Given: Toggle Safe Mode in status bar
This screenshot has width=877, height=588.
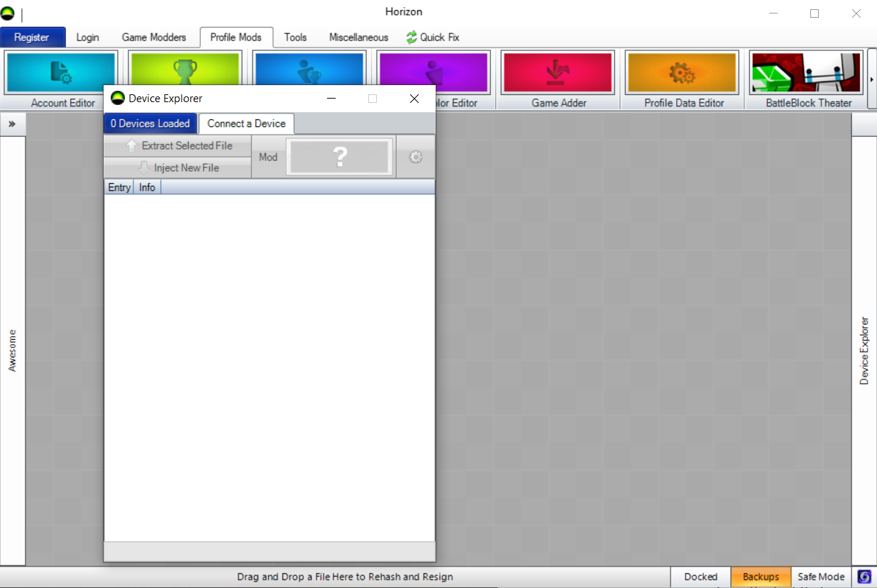Looking at the screenshot, I should [821, 577].
